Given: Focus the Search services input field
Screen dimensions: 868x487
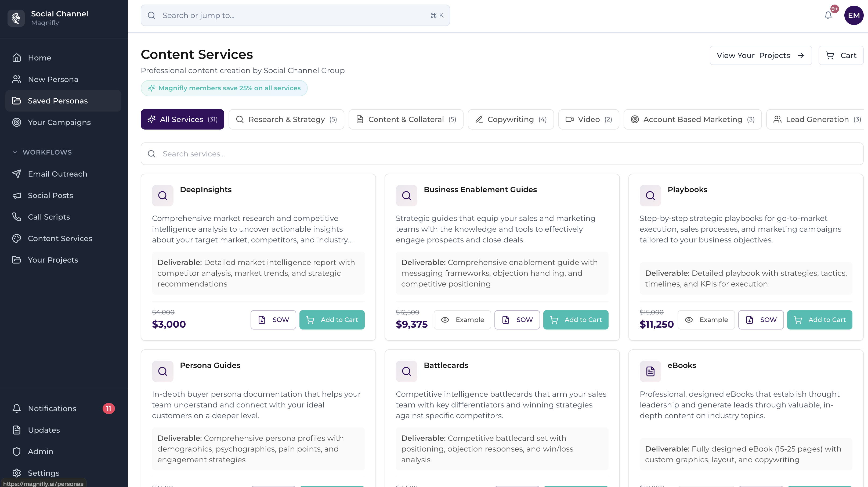Looking at the screenshot, I should point(502,154).
